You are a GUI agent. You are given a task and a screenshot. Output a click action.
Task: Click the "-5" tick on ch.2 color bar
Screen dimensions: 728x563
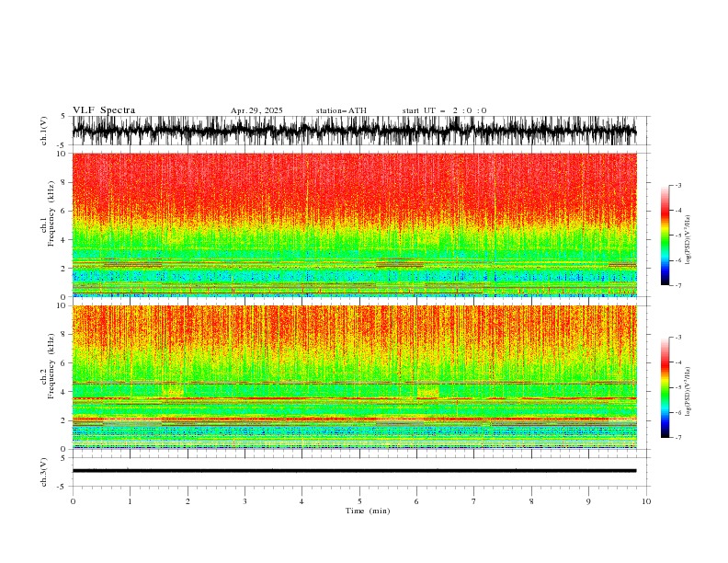[x=678, y=387]
